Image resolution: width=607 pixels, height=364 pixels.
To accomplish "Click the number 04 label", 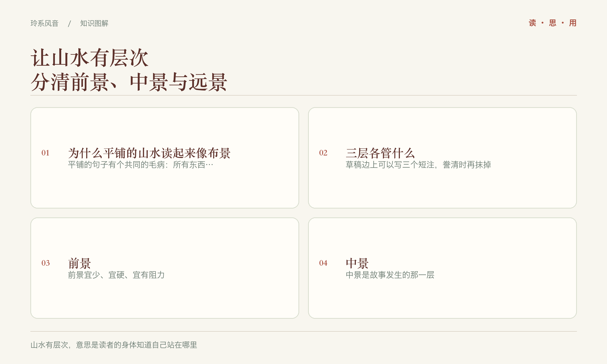I will click(x=323, y=263).
